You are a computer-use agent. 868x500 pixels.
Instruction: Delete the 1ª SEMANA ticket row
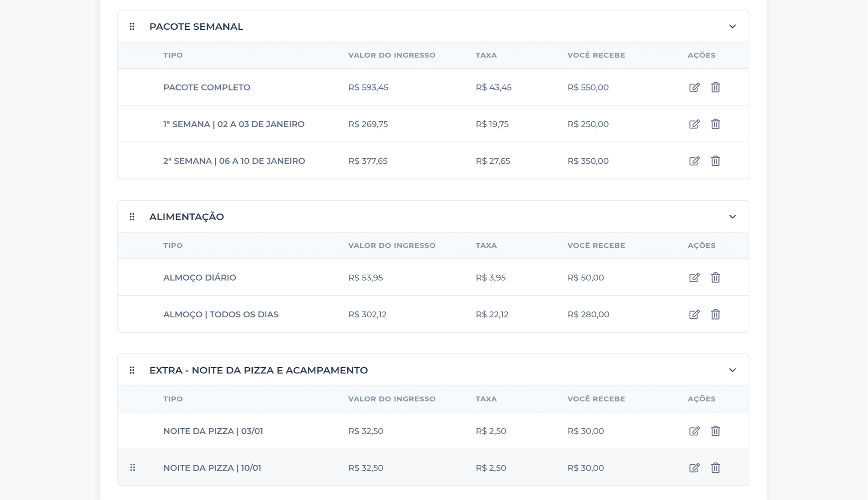click(x=715, y=124)
